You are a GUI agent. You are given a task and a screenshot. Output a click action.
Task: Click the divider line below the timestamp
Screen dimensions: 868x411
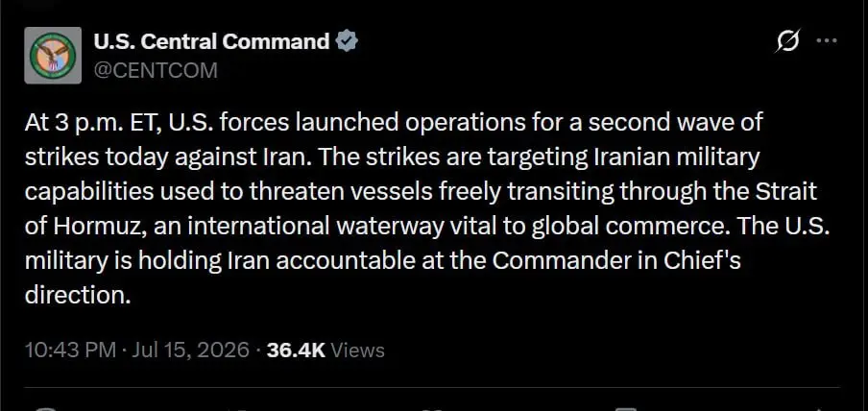(432, 387)
